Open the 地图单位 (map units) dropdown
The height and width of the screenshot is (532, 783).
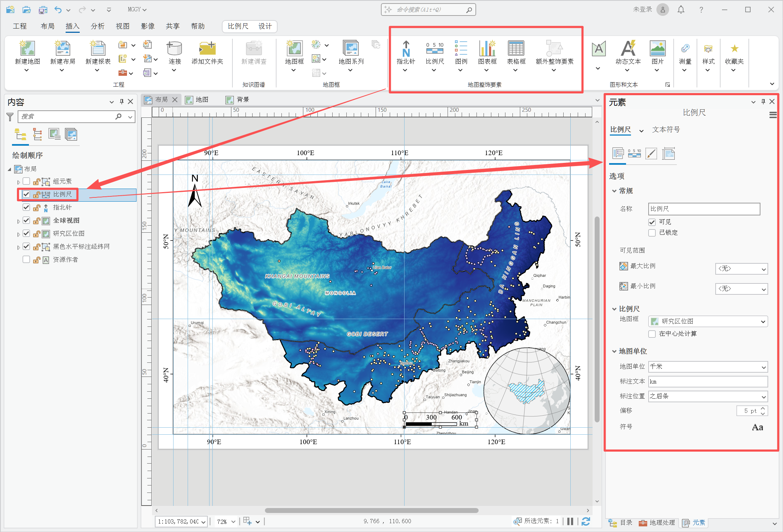pyautogui.click(x=708, y=367)
